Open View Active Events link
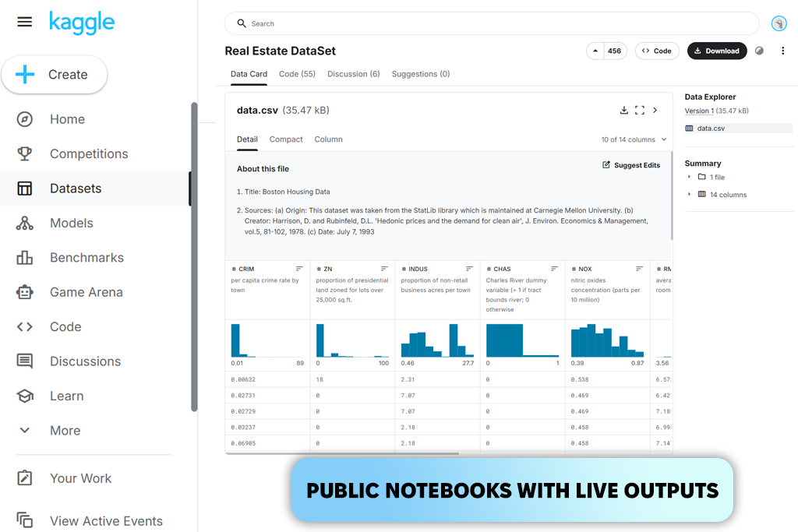 click(x=106, y=521)
